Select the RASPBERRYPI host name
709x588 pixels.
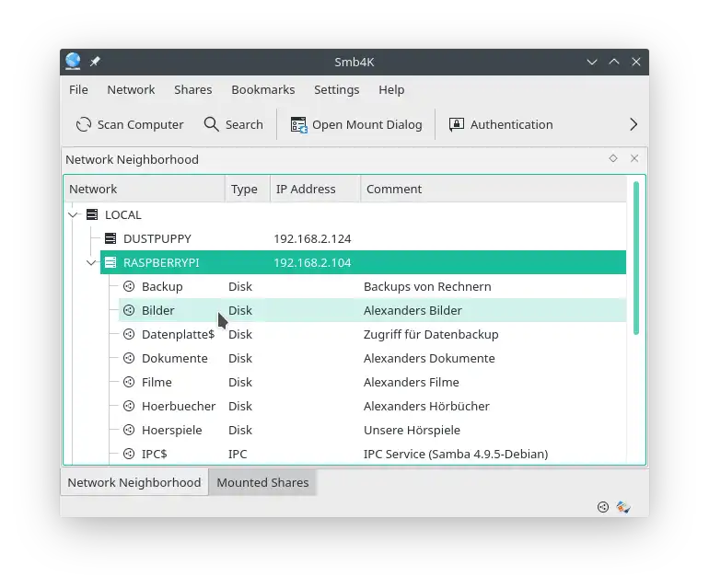161,262
